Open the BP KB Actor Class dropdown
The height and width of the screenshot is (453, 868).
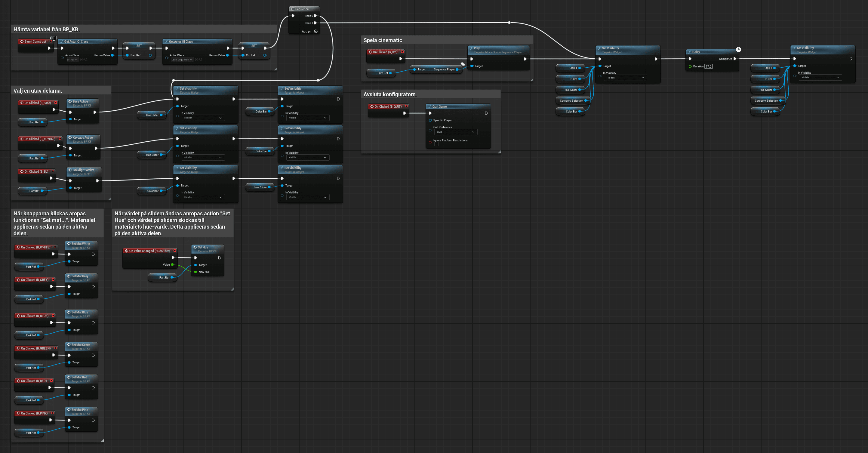[x=72, y=60]
